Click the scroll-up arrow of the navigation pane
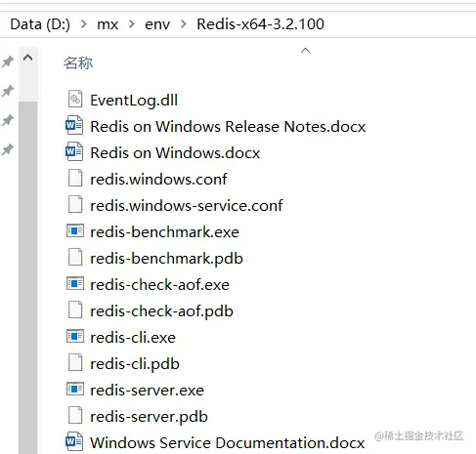The image size is (476, 454). [28, 59]
